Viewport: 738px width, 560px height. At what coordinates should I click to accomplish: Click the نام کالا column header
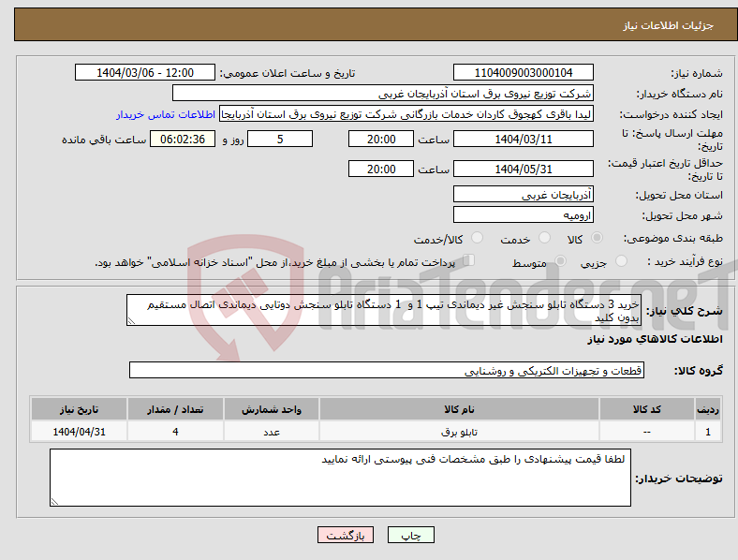[459, 409]
